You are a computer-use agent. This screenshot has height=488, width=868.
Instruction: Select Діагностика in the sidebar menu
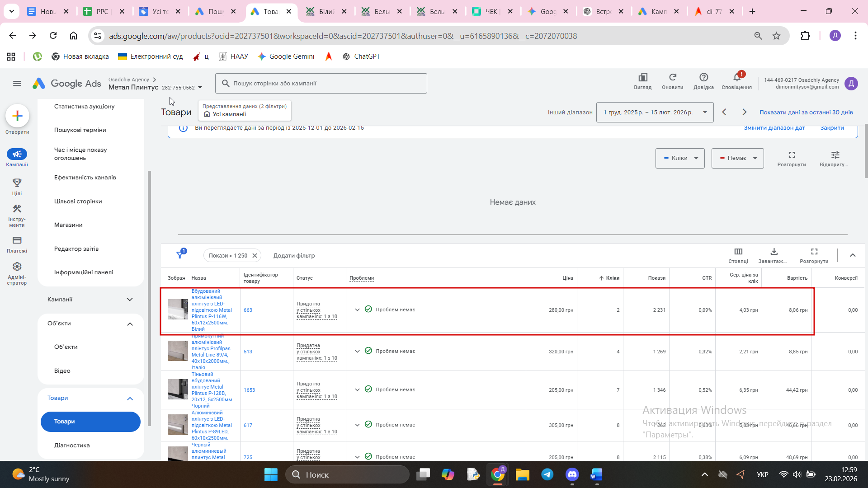(x=72, y=446)
